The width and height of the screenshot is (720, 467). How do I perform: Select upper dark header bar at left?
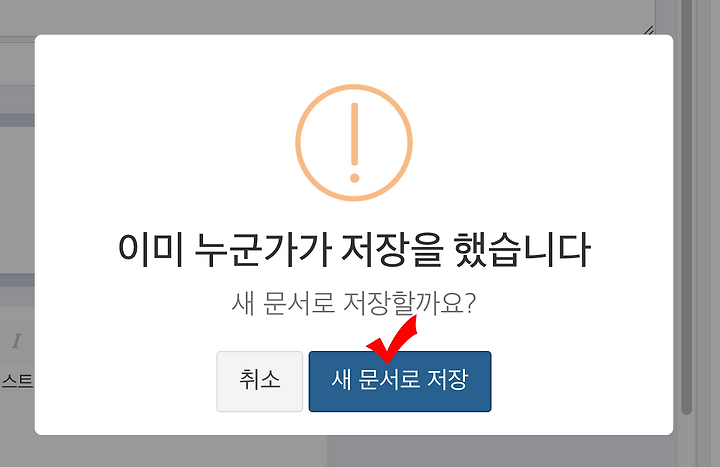point(17,120)
